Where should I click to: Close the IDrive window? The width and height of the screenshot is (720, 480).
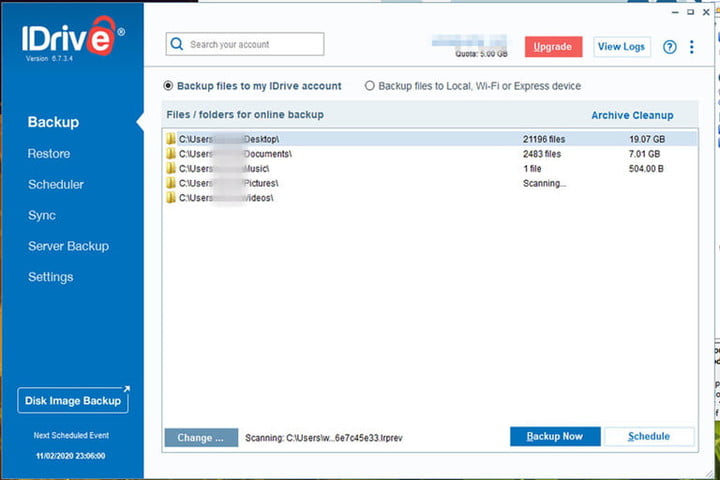pyautogui.click(x=706, y=12)
